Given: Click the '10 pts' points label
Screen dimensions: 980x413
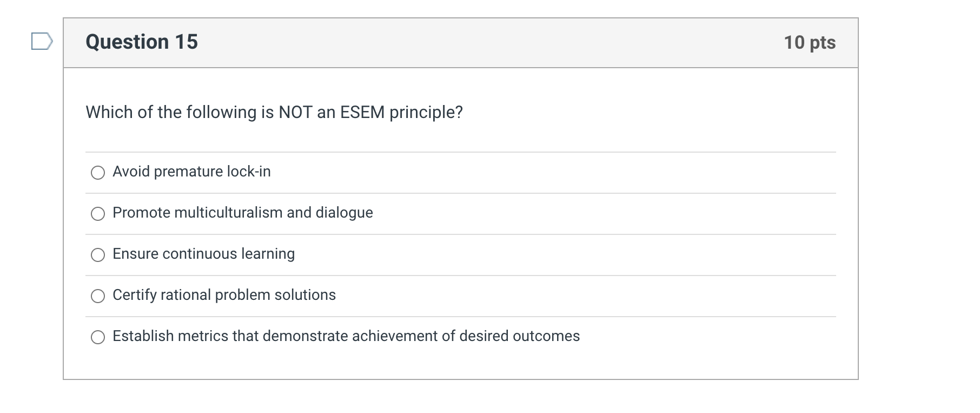Looking at the screenshot, I should pos(810,43).
